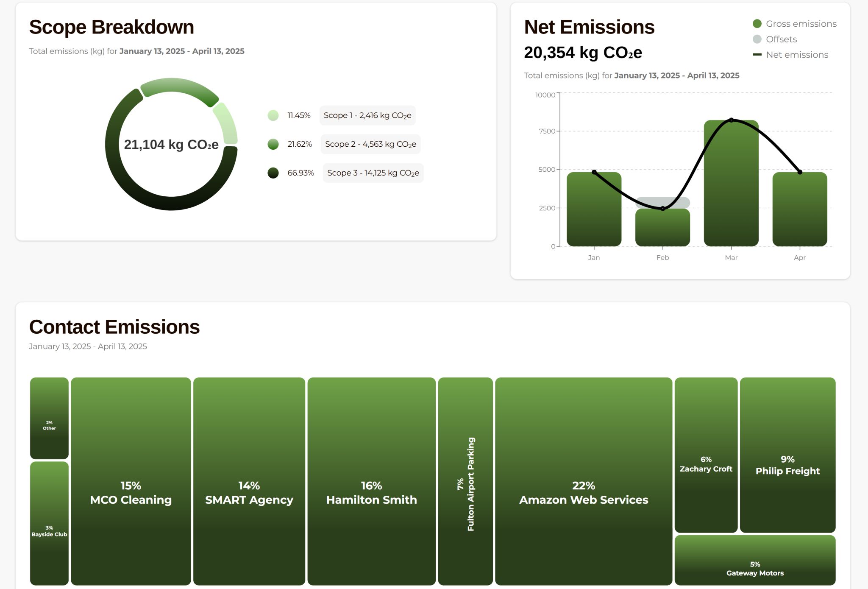
Task: Click the Scope 1 light green legend dot
Action: [x=273, y=115]
